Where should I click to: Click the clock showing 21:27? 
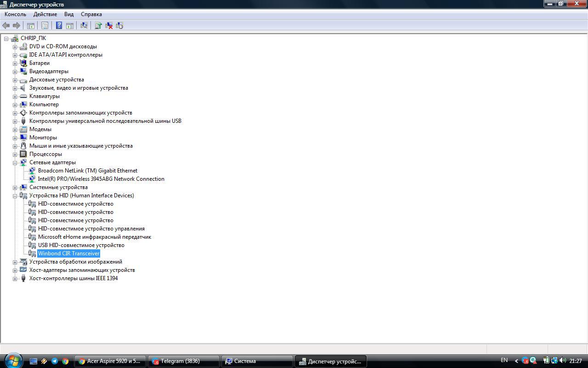tap(576, 361)
